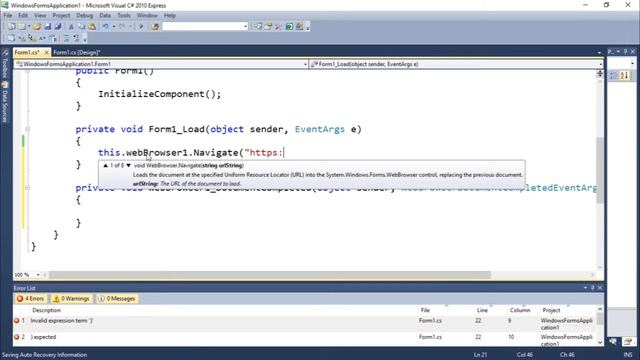Viewport: 640px width, 360px height.
Task: Show next Navigate overload in tooltip
Action: 129,166
